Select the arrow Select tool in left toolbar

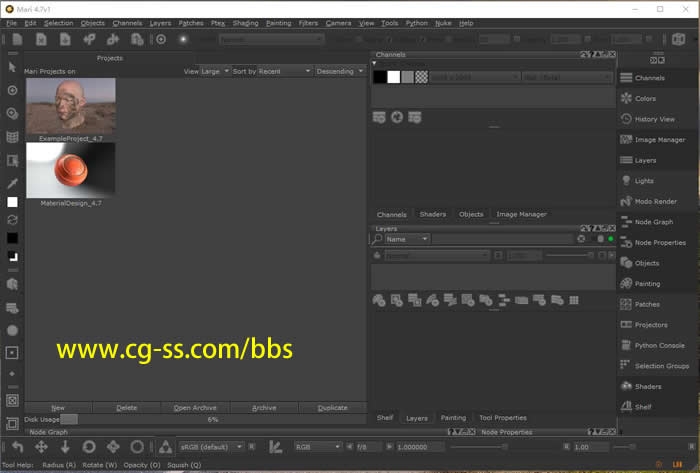12,66
